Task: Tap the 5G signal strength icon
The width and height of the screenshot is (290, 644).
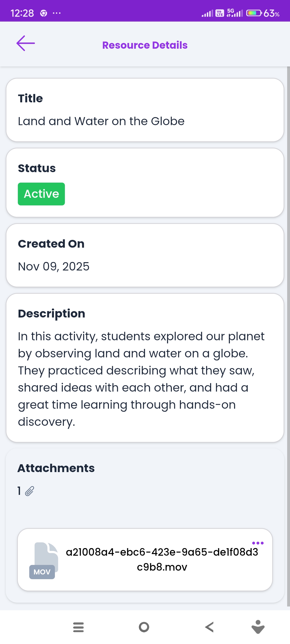Action: pos(234,13)
